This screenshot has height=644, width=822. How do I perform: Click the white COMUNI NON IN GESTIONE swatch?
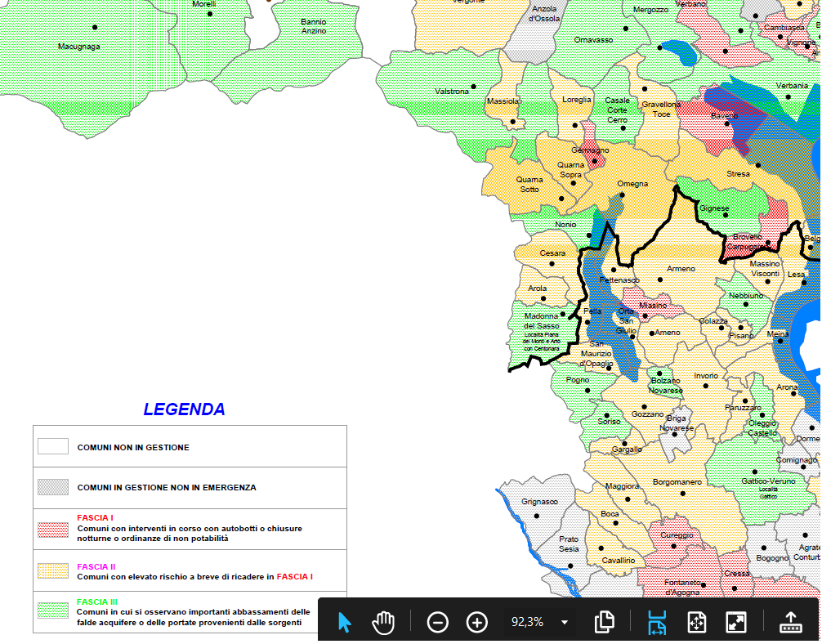[53, 446]
